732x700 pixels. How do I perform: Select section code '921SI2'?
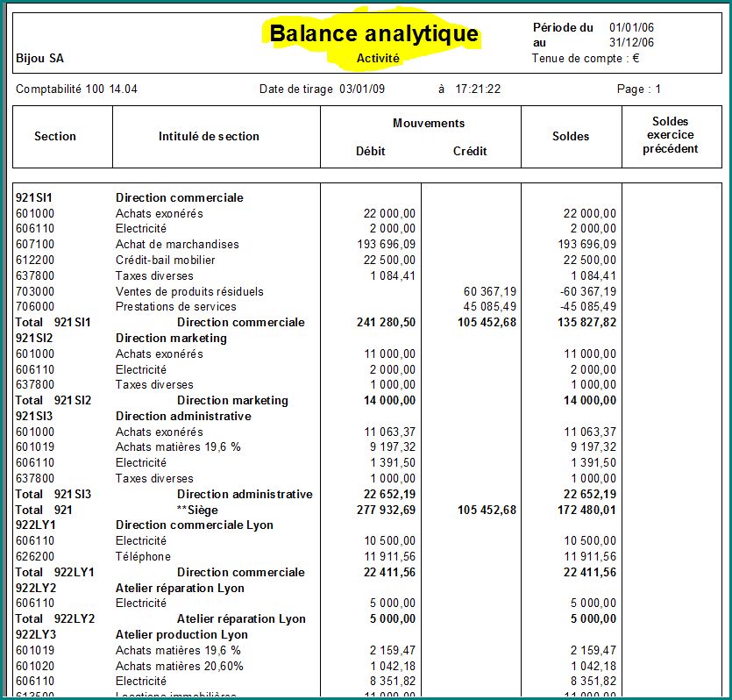[34, 338]
